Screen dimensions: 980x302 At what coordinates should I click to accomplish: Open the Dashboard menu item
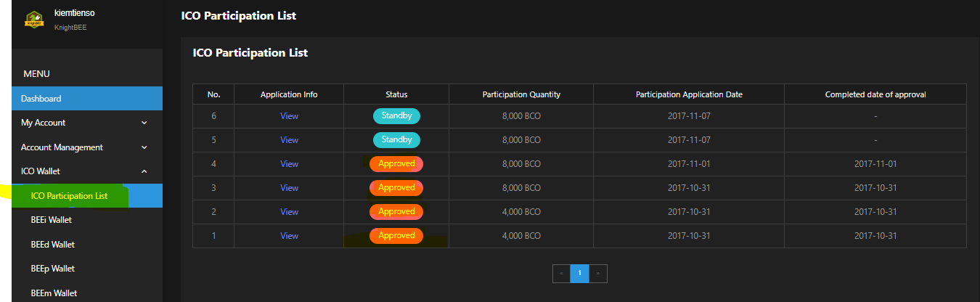click(87, 99)
